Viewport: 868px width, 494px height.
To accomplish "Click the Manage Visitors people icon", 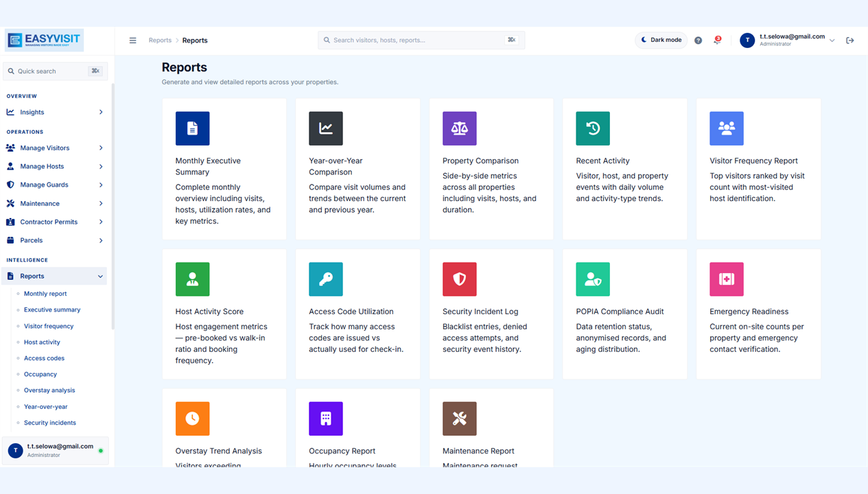I will (10, 148).
